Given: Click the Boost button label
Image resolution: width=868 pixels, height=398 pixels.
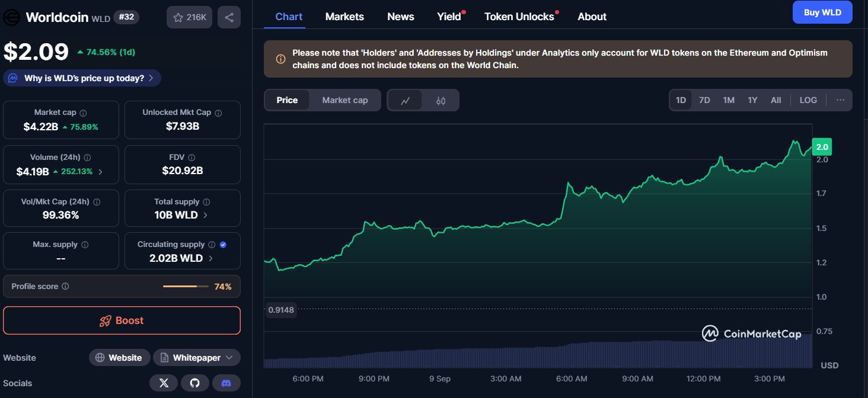Looking at the screenshot, I should point(129,320).
